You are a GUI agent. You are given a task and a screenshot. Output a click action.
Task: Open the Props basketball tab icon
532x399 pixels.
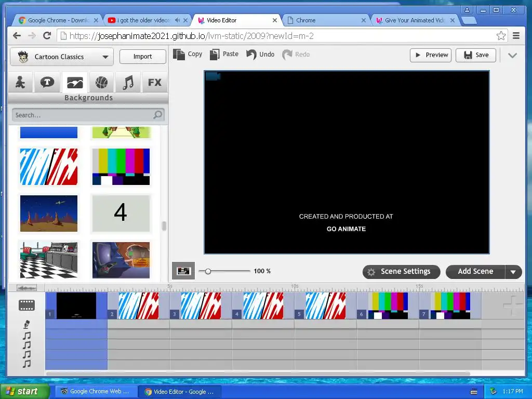tap(101, 83)
